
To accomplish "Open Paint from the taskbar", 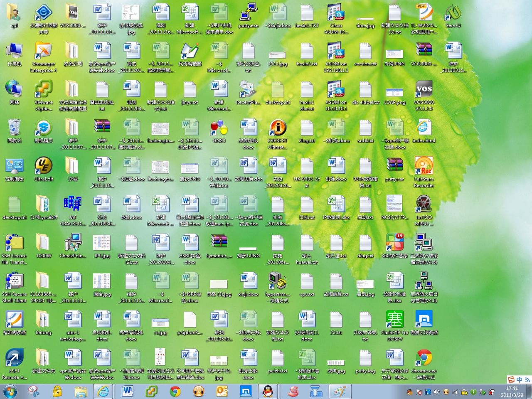I will click(x=340, y=392).
